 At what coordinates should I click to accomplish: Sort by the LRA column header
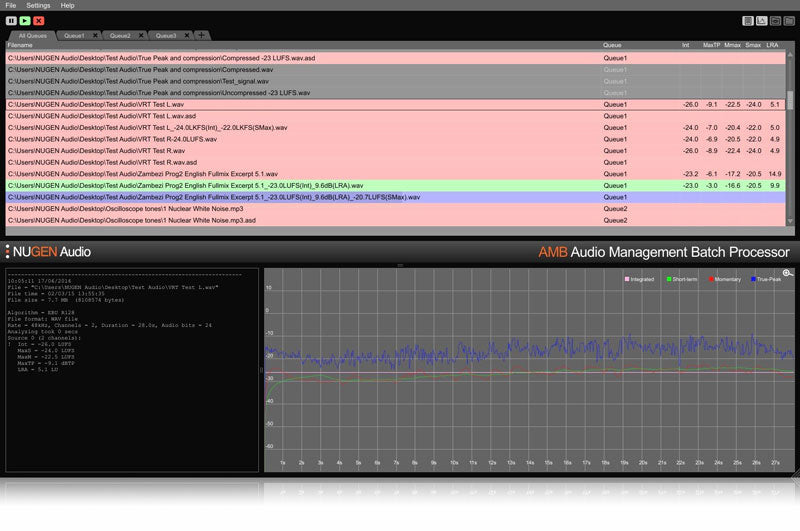[772, 45]
